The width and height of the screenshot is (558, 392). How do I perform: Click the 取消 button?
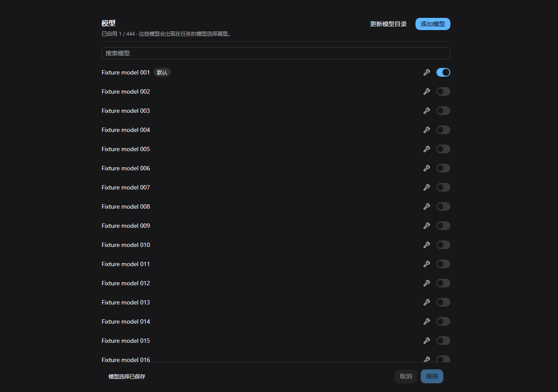pyautogui.click(x=406, y=376)
